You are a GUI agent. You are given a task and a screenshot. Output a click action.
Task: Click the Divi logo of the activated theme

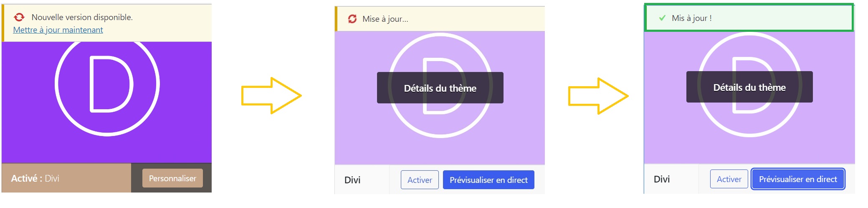point(107,84)
